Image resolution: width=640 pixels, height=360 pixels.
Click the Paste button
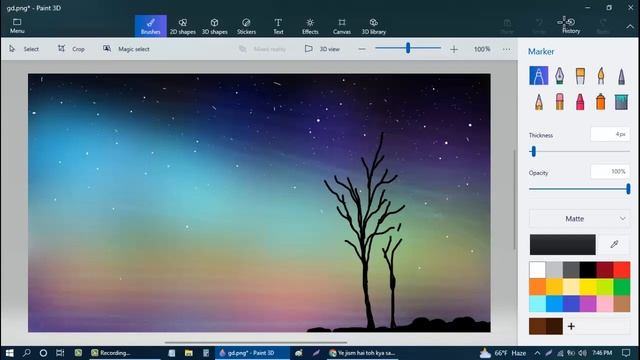507,26
